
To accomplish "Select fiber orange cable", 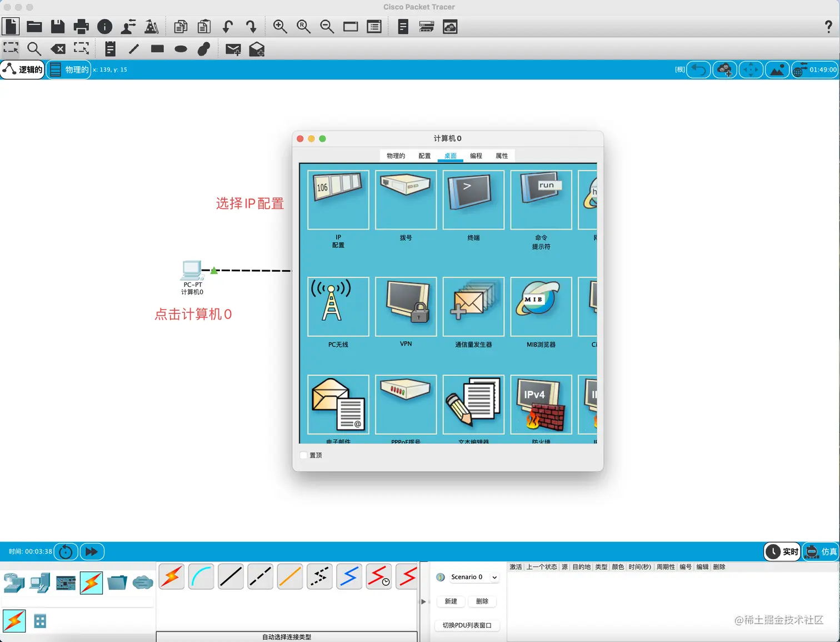I will click(290, 576).
